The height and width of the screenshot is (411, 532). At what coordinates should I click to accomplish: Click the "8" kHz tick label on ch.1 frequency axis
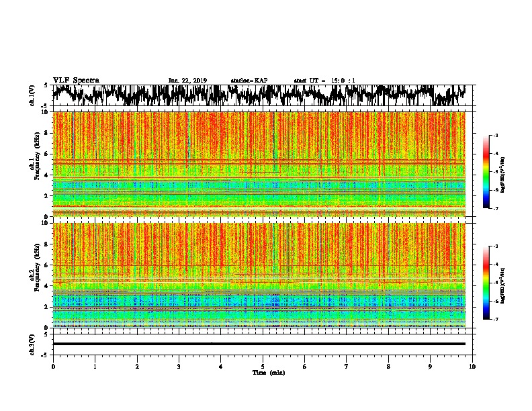pos(47,133)
